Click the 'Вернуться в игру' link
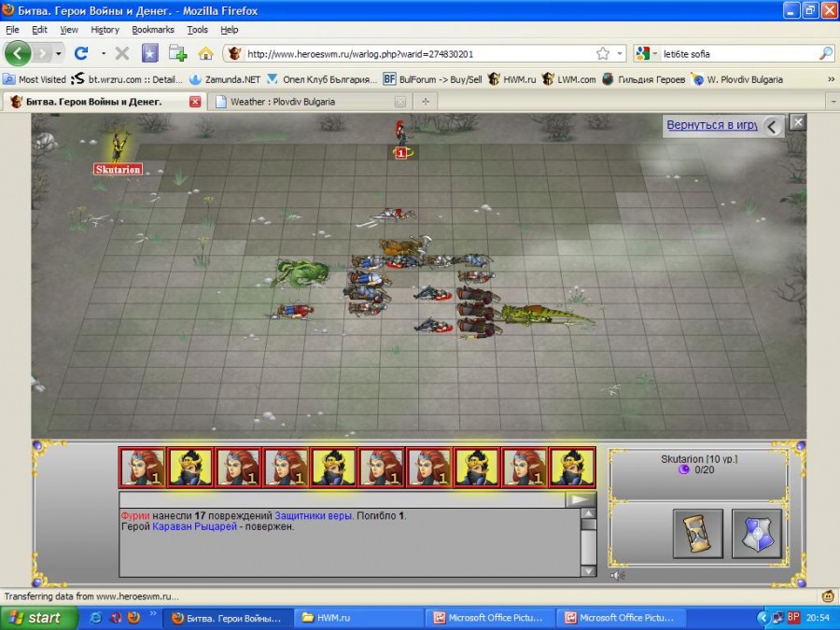Screen dimensions: 840x630 [x=711, y=125]
